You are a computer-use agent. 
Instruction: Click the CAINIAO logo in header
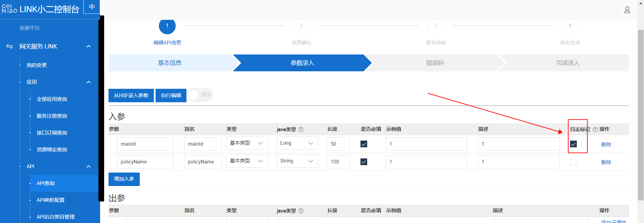[9, 9]
